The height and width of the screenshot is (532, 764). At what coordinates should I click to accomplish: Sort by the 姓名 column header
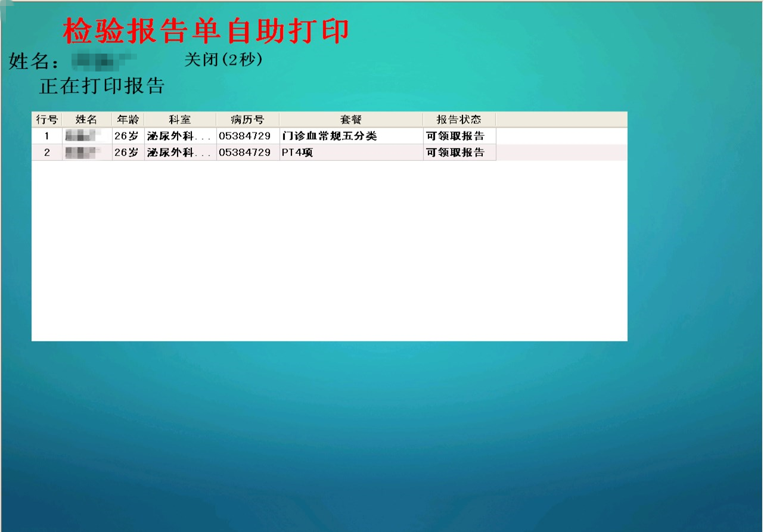[86, 119]
